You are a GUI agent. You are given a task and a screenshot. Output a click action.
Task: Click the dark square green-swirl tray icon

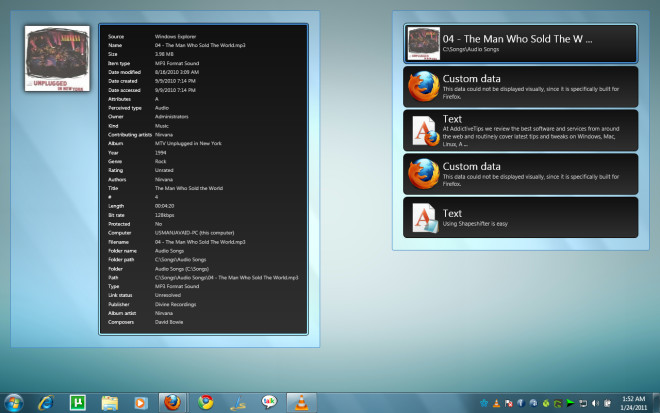558,403
